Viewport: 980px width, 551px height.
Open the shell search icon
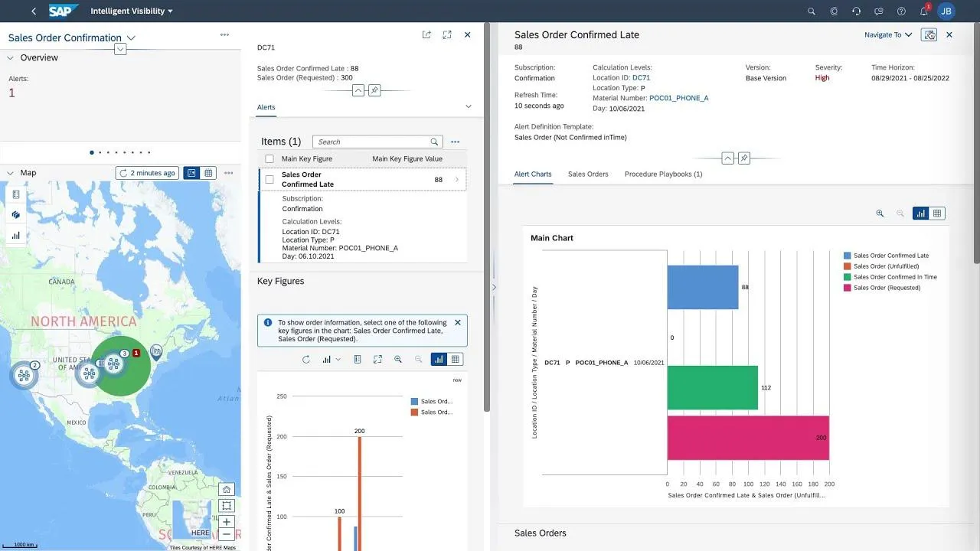tap(812, 11)
